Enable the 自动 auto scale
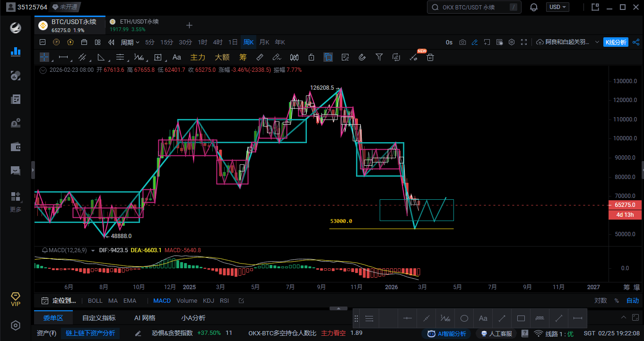Screen dimensions: 644x341 633,300
